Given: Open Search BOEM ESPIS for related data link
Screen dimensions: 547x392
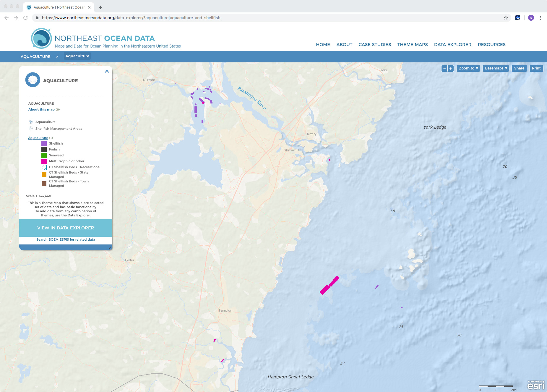Looking at the screenshot, I should 66,239.
